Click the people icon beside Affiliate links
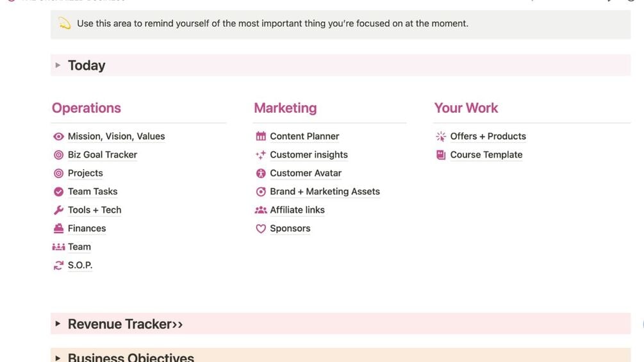The image size is (644, 362). pos(261,210)
